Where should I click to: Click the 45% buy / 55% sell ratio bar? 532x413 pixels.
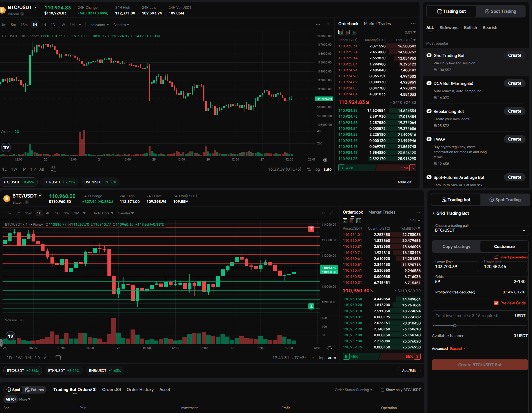click(382, 357)
